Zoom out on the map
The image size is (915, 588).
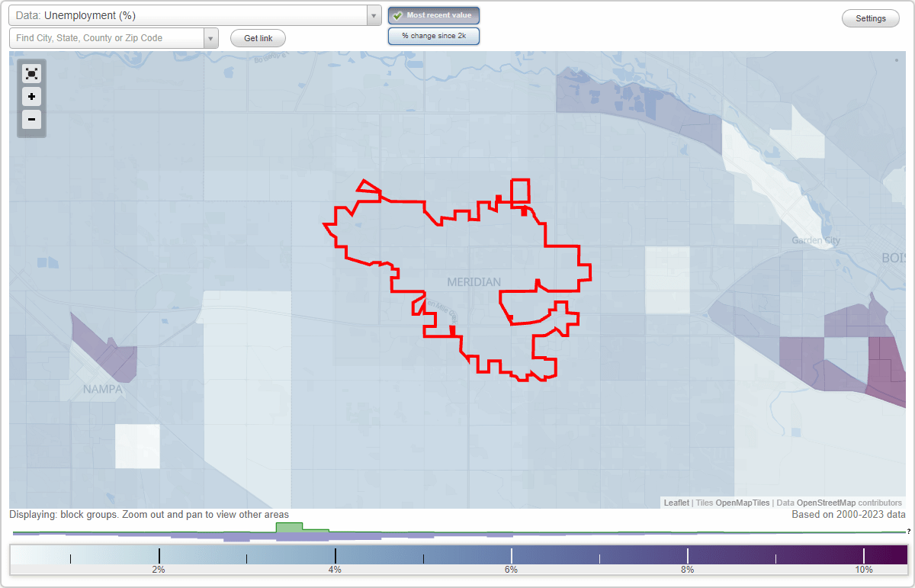point(31,119)
